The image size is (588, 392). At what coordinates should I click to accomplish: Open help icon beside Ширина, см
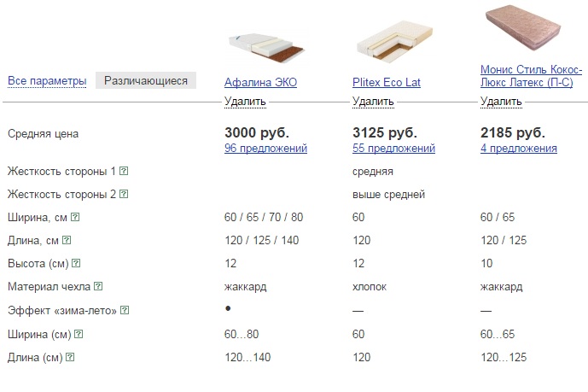click(x=75, y=217)
